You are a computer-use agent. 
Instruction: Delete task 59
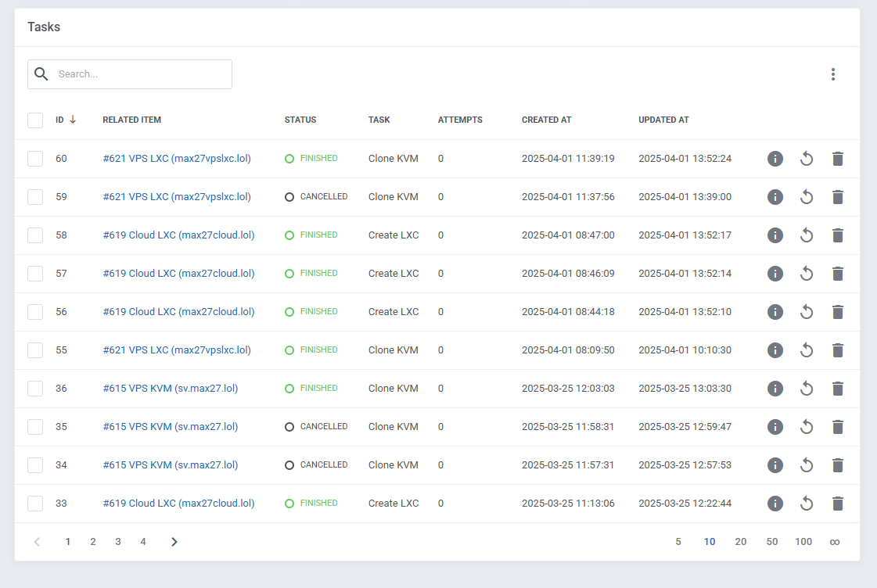click(837, 197)
